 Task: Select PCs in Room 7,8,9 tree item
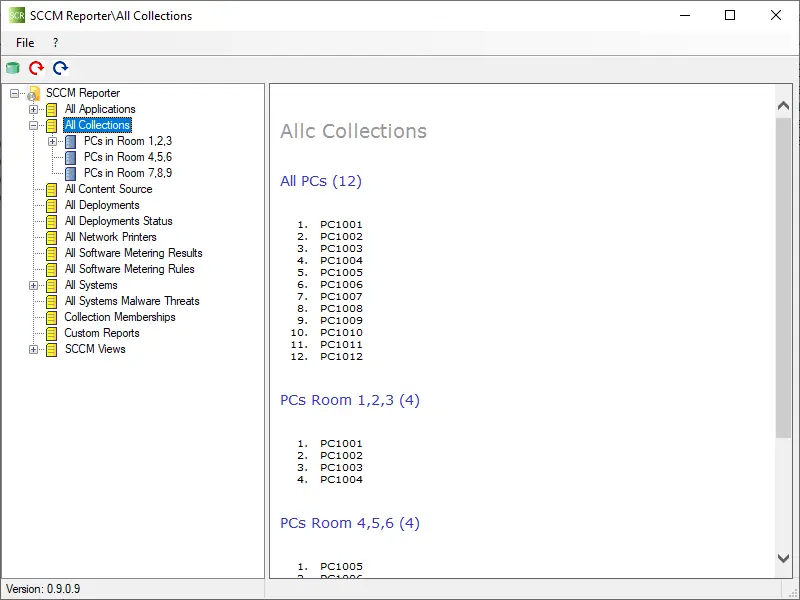coord(128,173)
